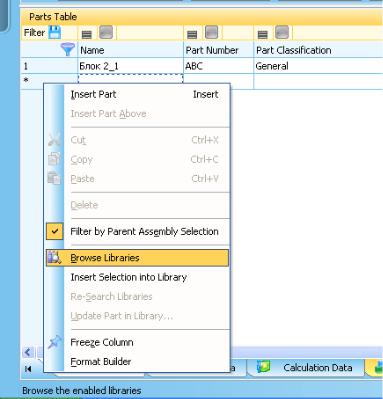Click the Part Number column header

coord(218,50)
